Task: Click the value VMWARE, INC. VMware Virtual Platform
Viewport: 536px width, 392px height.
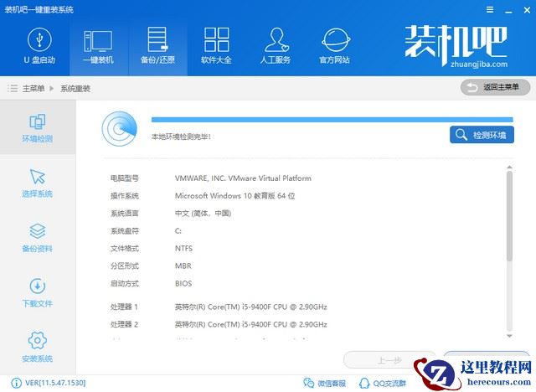Action: (243, 178)
